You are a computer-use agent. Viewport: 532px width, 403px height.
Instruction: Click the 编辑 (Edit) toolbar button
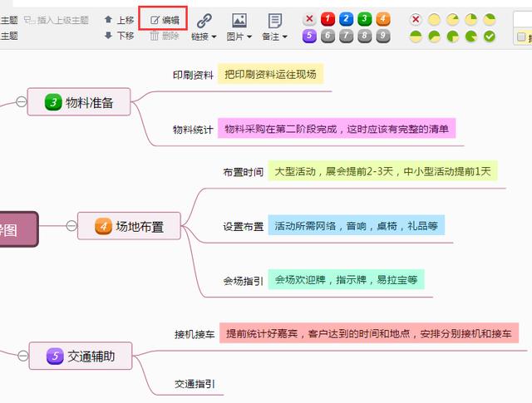(x=164, y=19)
